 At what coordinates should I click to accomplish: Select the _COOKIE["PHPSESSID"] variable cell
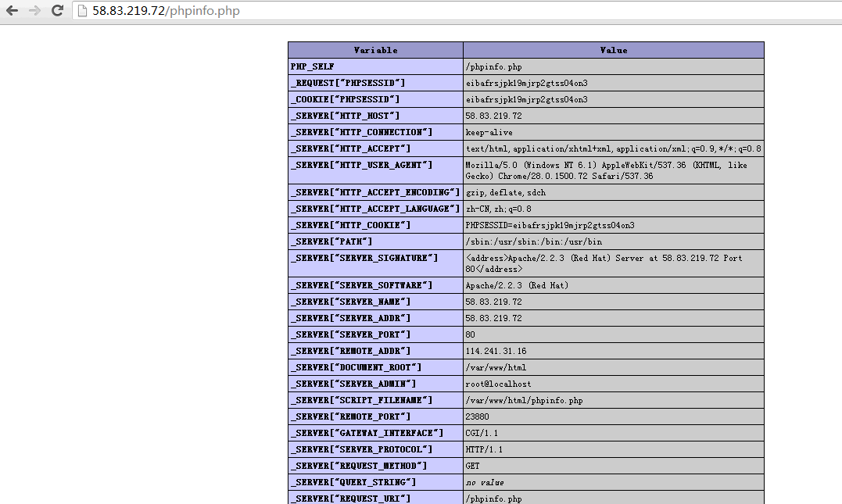coord(375,99)
